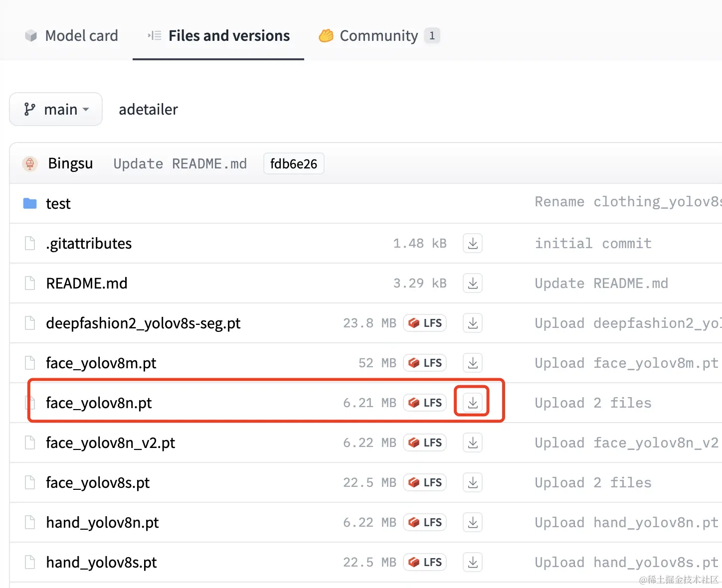The width and height of the screenshot is (722, 588).
Task: Click Upload 2 files commit for face_yolov8n.pt
Action: (593, 403)
